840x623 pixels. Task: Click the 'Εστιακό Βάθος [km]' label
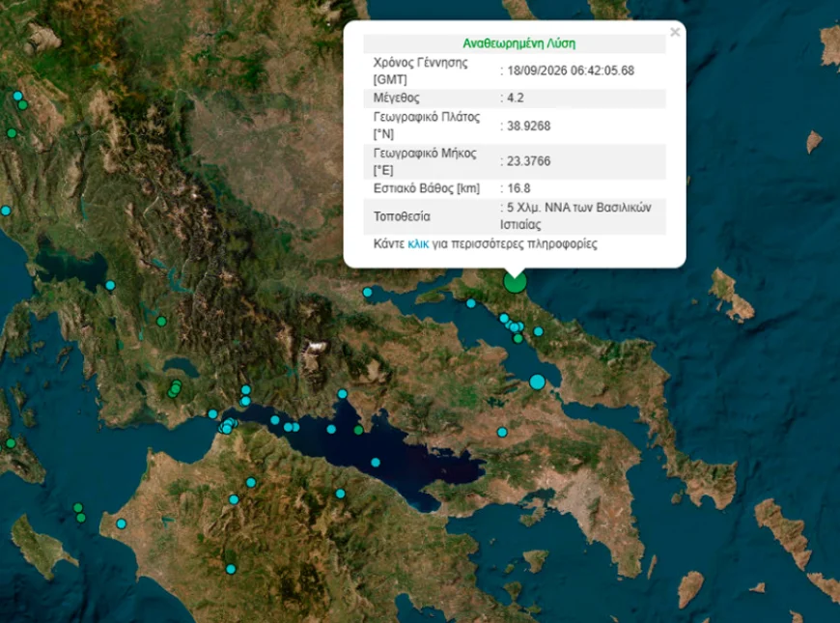(x=427, y=188)
